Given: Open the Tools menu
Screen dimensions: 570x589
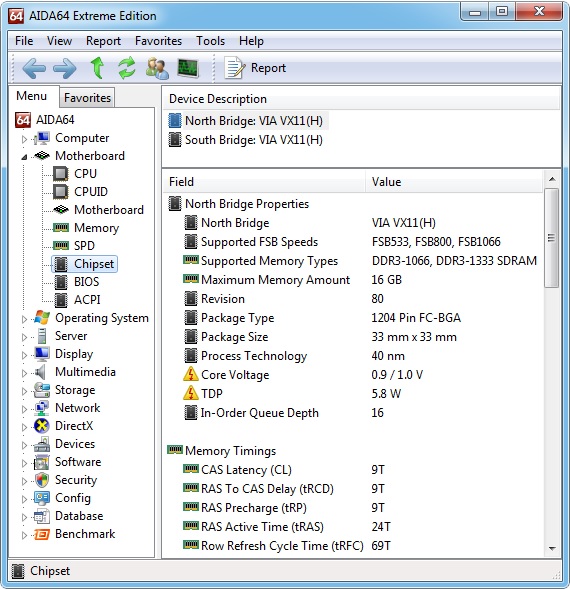Looking at the screenshot, I should pos(210,41).
